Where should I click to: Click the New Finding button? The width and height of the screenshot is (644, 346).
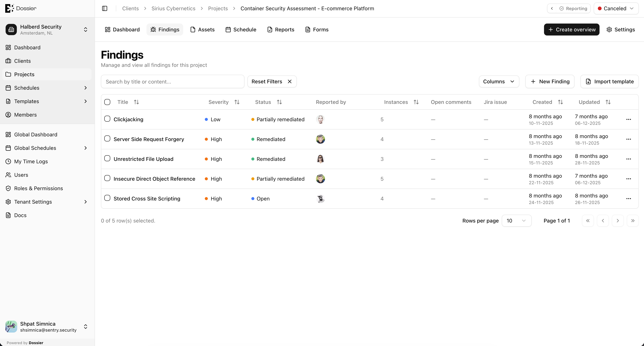[x=550, y=81]
